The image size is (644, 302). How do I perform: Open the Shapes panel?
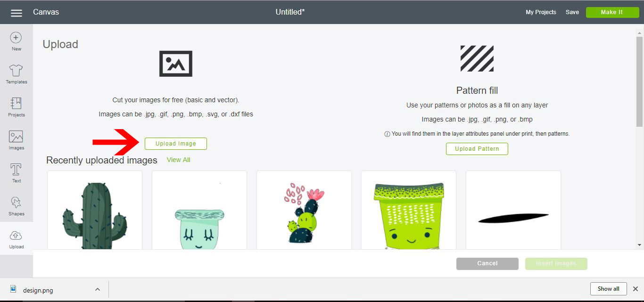click(x=16, y=206)
